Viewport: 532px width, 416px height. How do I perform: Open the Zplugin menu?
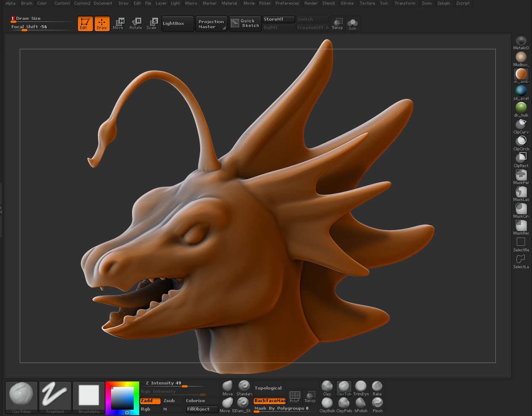(443, 3)
